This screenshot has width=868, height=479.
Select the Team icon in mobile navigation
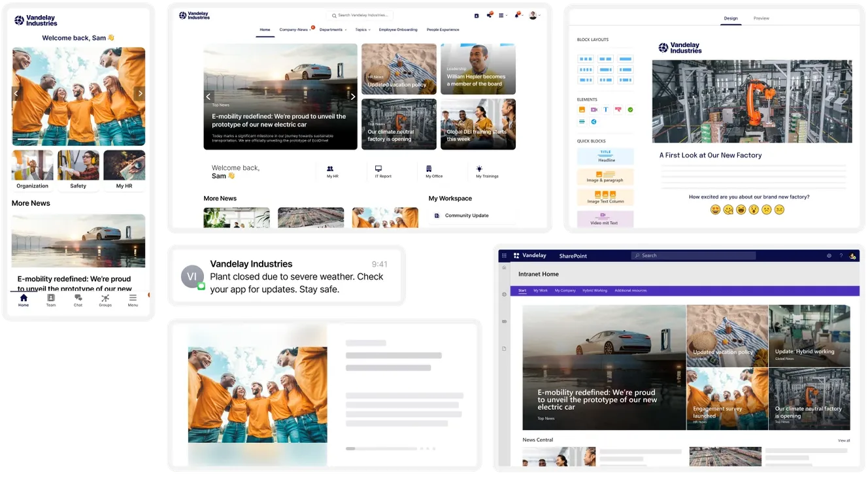click(51, 299)
